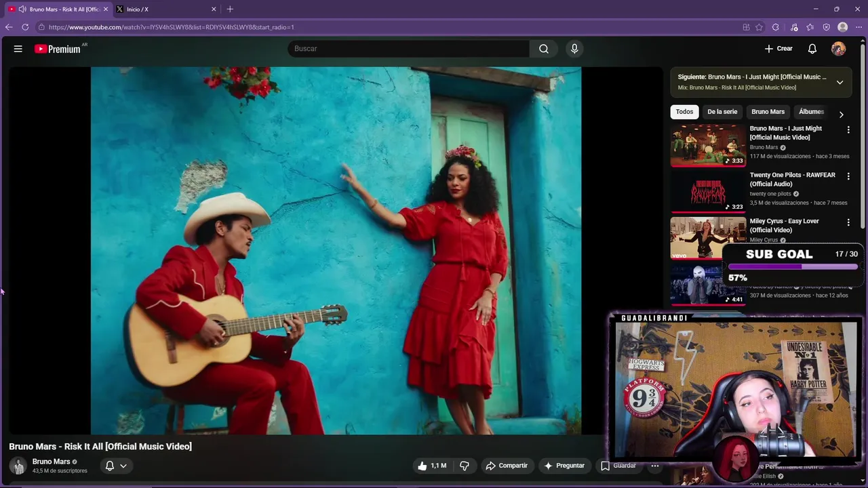Image resolution: width=868 pixels, height=488 pixels.
Task: Open Miley Cyrus Easy Lover thumbnail
Action: [708, 237]
